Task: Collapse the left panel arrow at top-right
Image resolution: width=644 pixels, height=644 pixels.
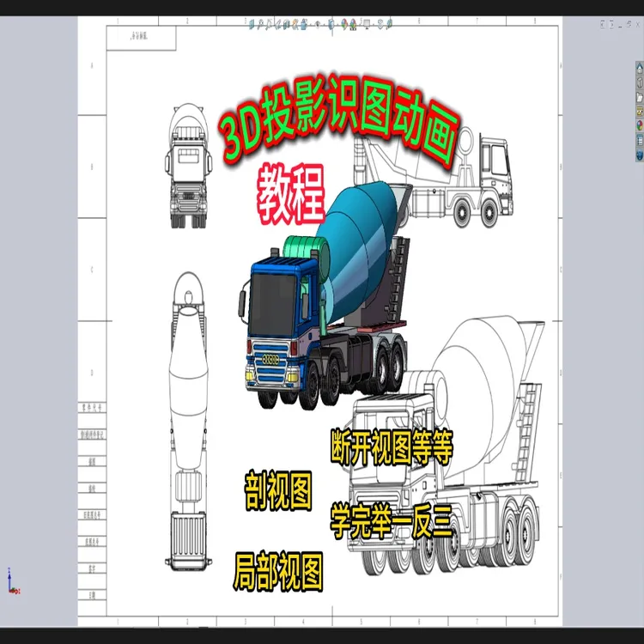Action: [603, 24]
